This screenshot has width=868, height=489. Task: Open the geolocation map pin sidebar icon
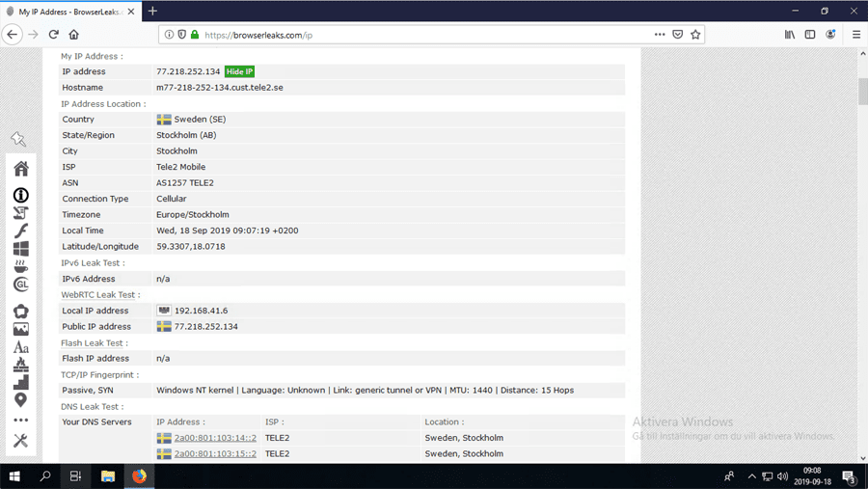click(21, 400)
